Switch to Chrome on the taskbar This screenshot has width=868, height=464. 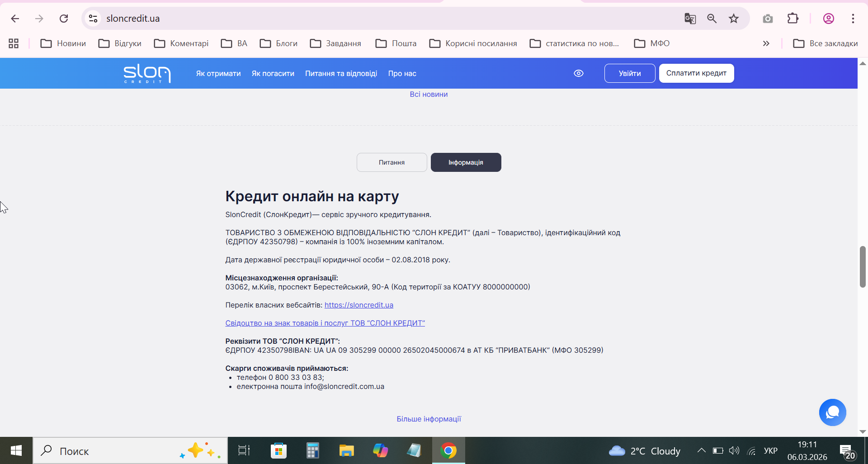click(448, 450)
